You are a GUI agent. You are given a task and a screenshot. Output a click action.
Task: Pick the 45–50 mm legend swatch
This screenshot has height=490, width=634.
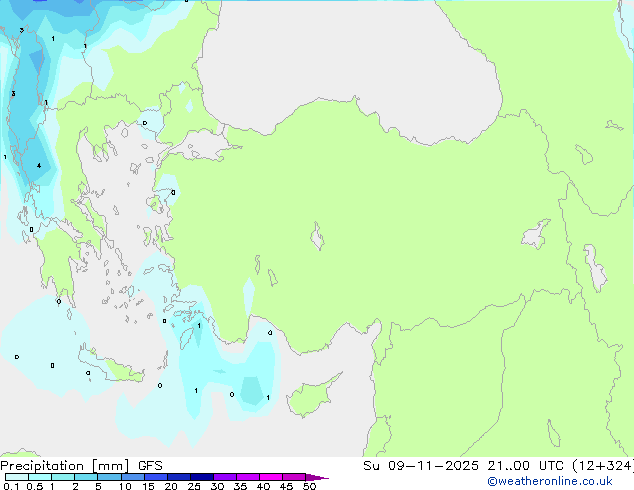pyautogui.click(x=294, y=477)
